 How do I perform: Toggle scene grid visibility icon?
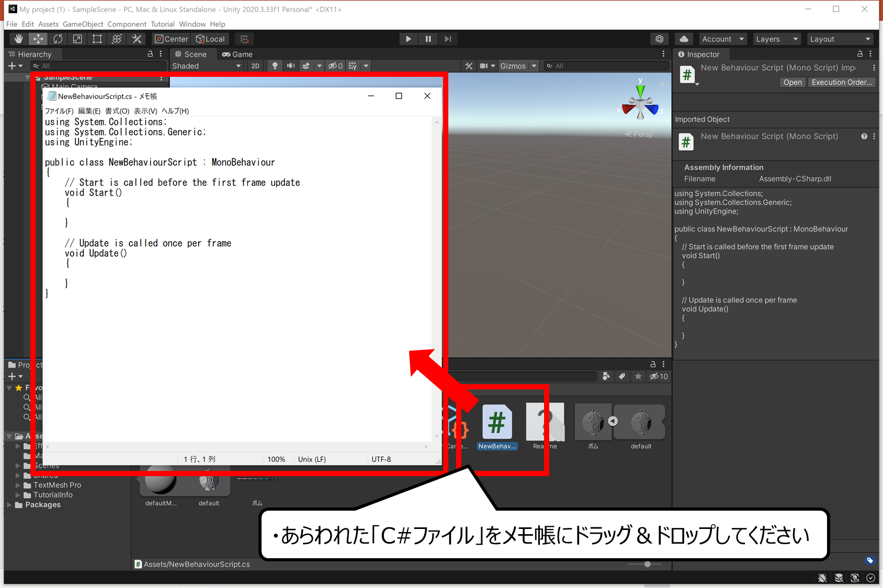(x=353, y=66)
